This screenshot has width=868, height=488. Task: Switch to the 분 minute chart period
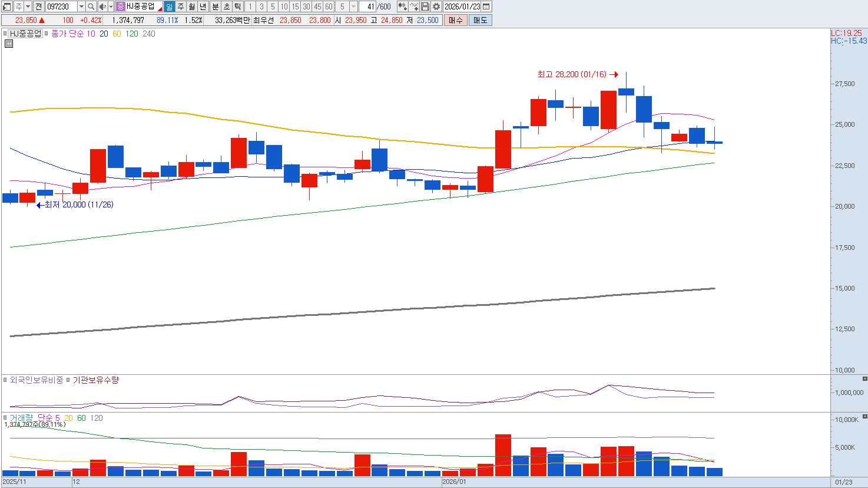click(215, 6)
